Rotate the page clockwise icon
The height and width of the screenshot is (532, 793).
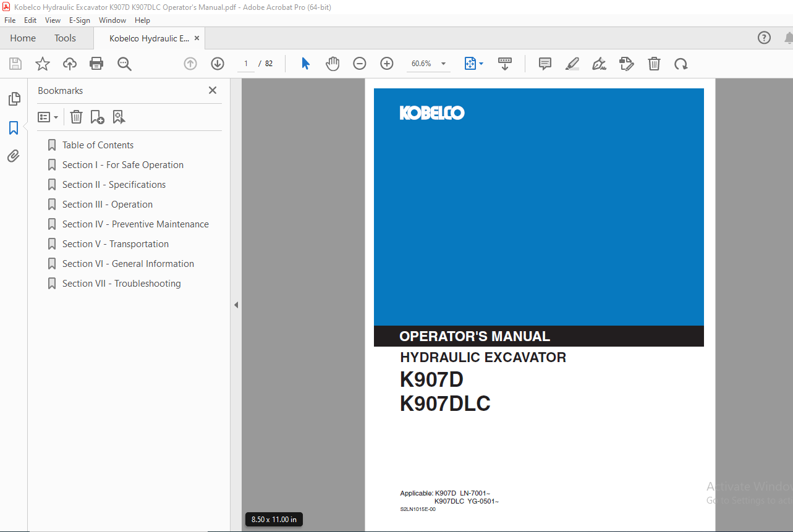[x=681, y=64]
